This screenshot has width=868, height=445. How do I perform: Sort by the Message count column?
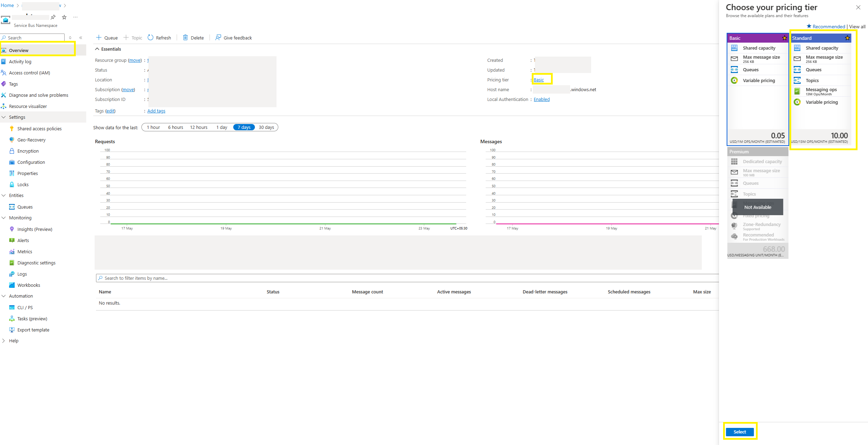pos(367,292)
